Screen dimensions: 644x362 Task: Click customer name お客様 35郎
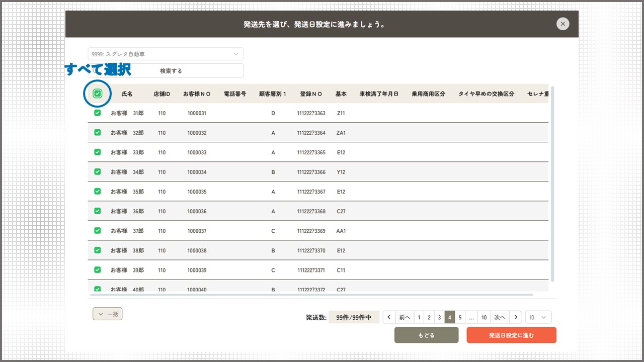[127, 192]
